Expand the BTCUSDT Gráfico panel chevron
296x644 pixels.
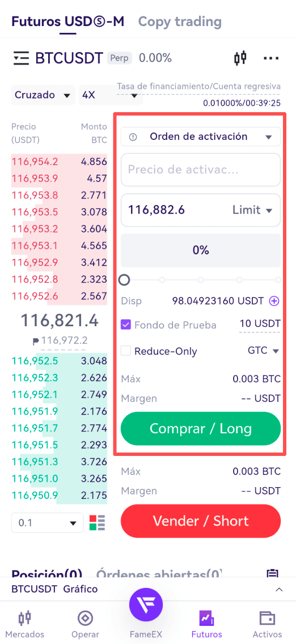279,590
